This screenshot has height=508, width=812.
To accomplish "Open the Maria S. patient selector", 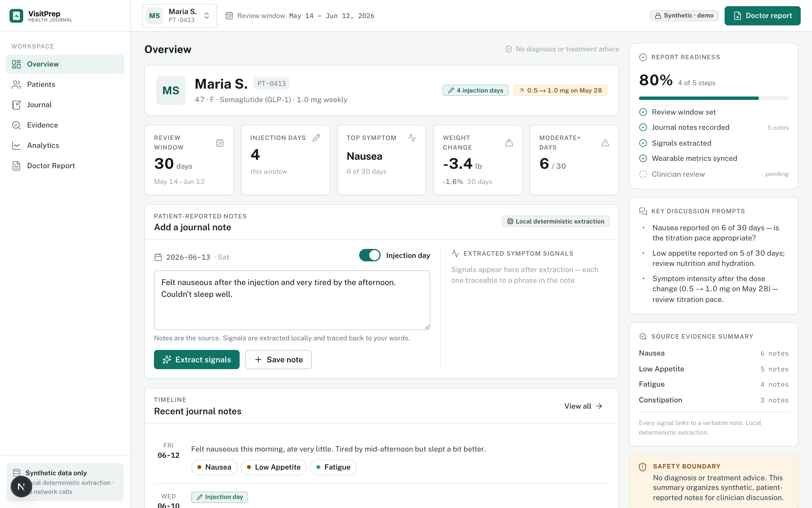I will (180, 16).
